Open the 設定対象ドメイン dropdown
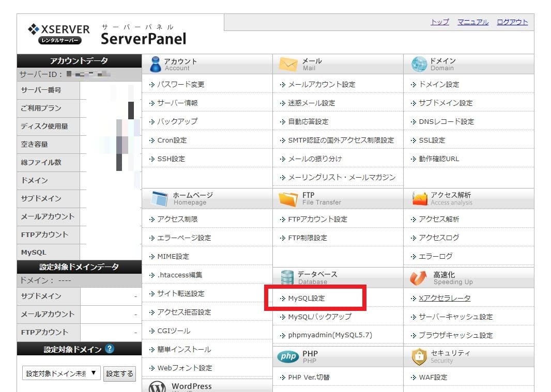 click(x=61, y=373)
